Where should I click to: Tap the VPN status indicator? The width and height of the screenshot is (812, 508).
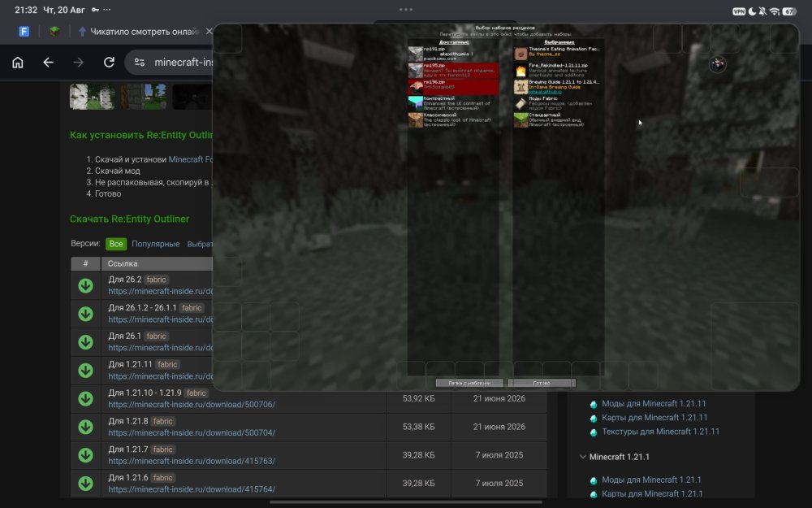click(739, 11)
